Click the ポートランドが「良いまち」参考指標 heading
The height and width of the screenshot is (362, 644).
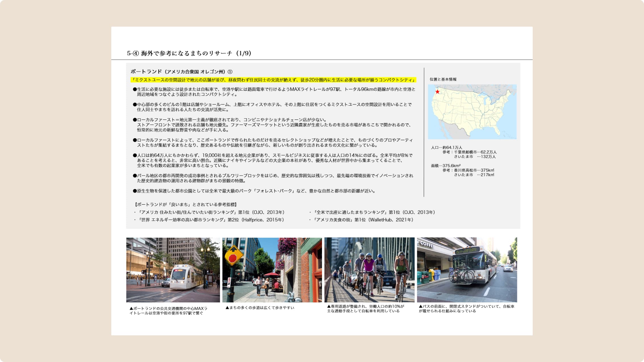(x=186, y=205)
